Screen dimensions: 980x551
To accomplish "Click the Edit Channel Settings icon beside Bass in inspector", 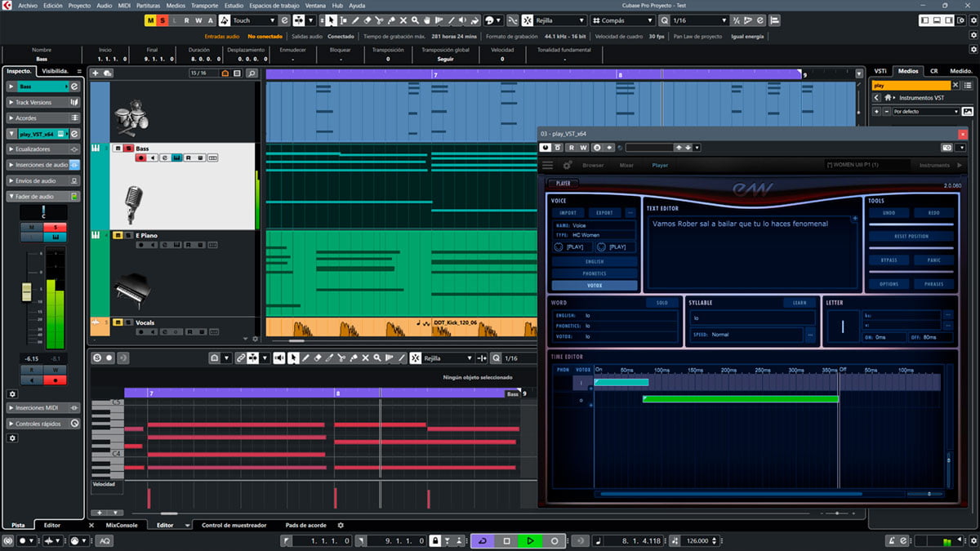I will click(74, 87).
